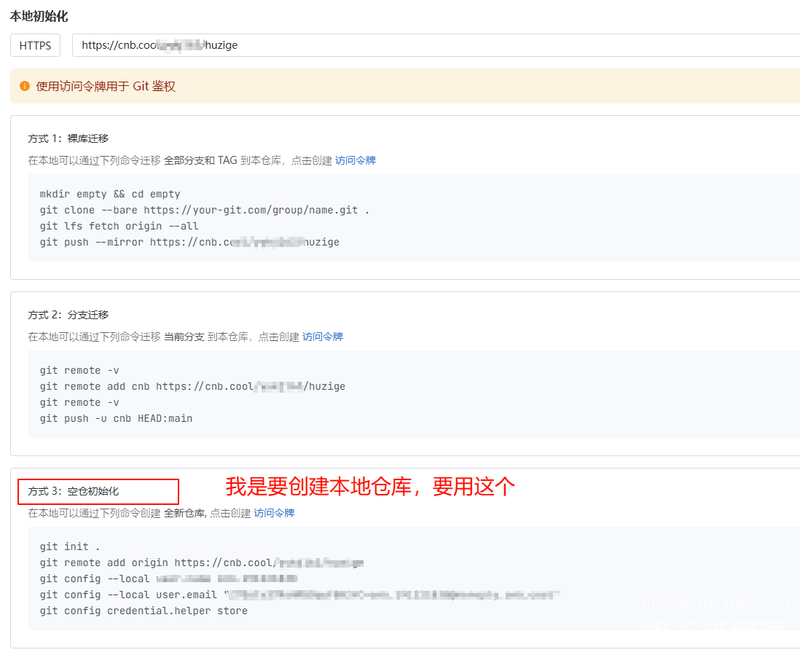Select the 方式 2：分支迁移 heading
The image size is (800, 655).
(x=68, y=315)
